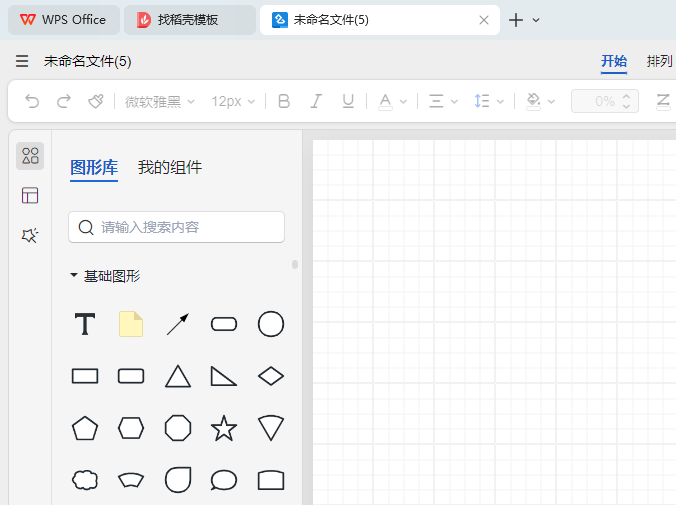Viewport: 676px width, 505px height.
Task: Click the shape panel scrollbar thumb
Action: 295,264
